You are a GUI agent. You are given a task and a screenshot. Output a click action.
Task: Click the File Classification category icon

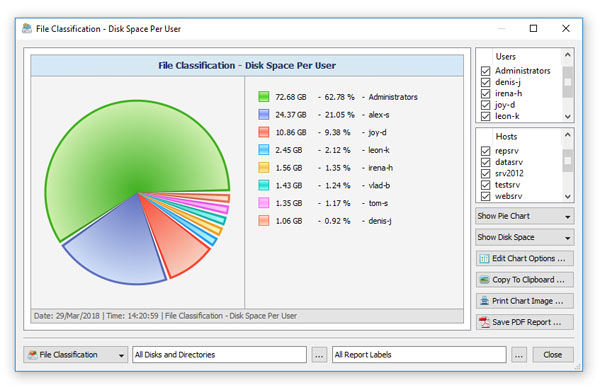33,355
